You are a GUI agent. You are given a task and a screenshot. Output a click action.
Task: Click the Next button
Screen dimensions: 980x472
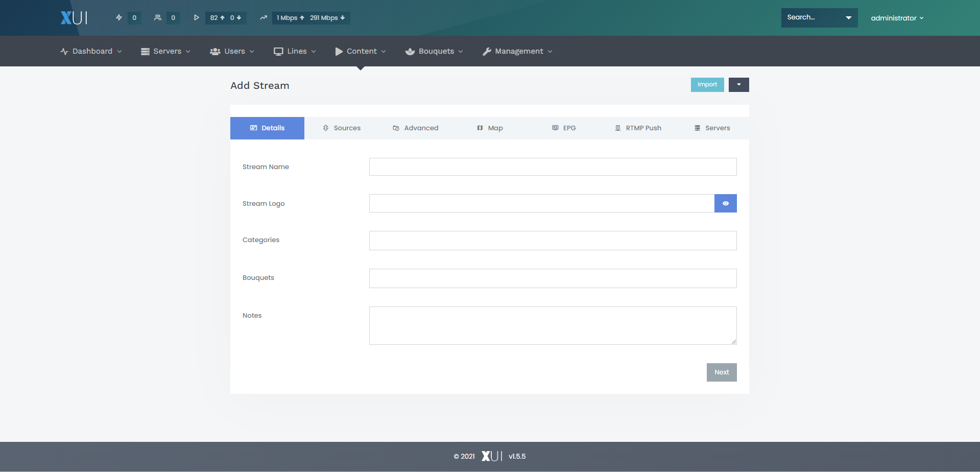[722, 372]
